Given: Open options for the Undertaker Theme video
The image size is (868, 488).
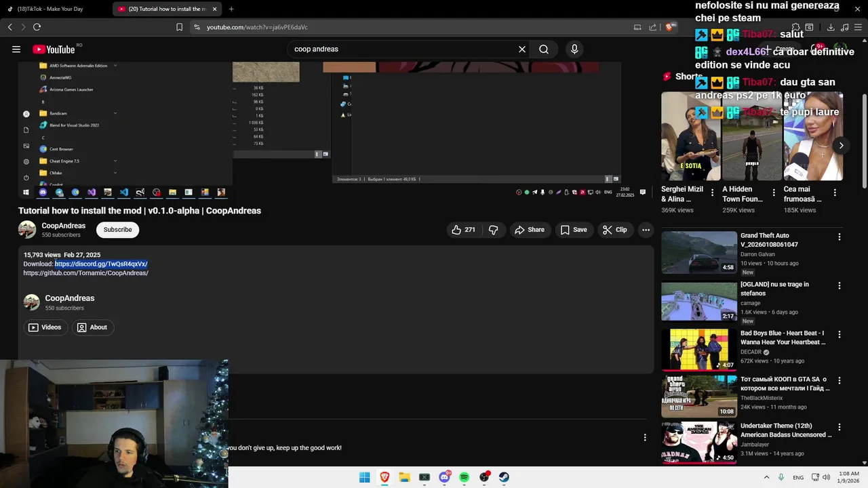Looking at the screenshot, I should click(x=840, y=428).
